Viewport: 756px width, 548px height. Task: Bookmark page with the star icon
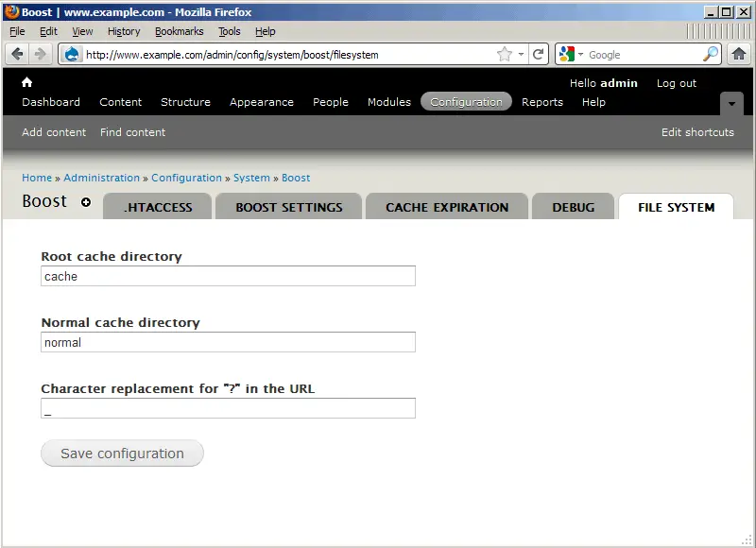pyautogui.click(x=505, y=54)
